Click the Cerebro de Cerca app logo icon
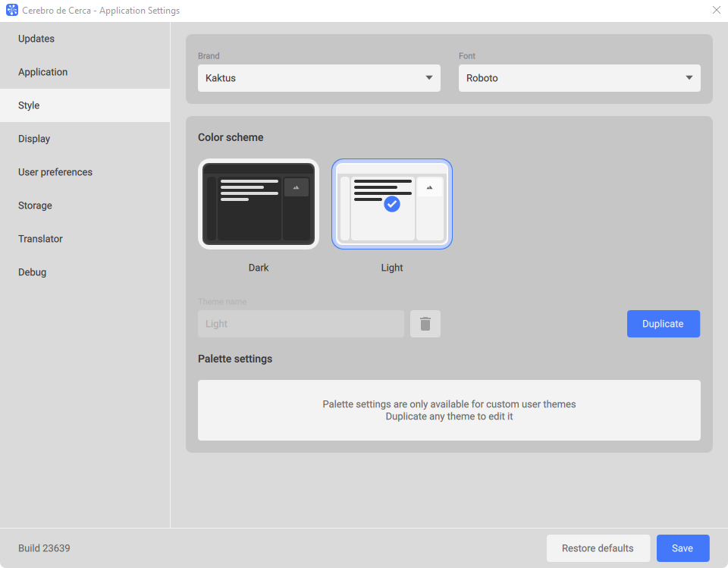 11,10
